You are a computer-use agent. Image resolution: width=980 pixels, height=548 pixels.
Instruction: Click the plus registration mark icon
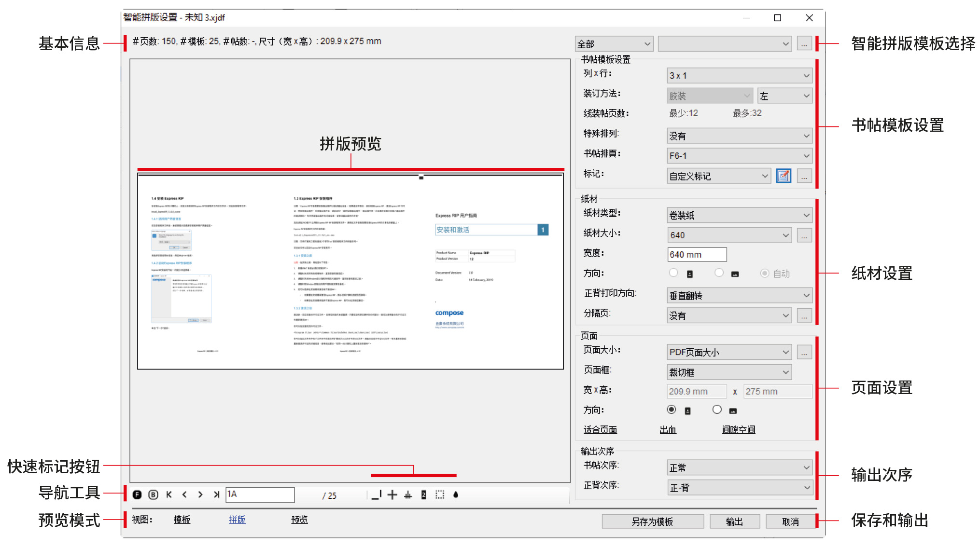[392, 494]
